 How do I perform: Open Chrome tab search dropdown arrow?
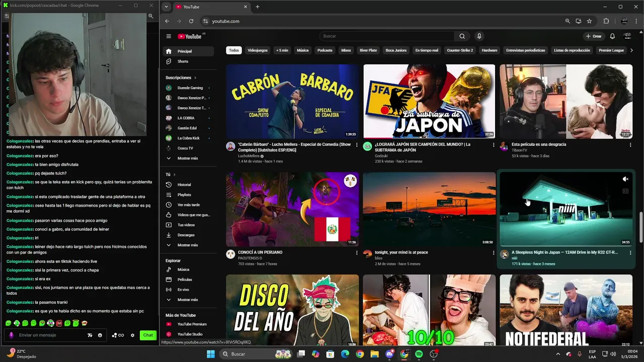(x=167, y=7)
